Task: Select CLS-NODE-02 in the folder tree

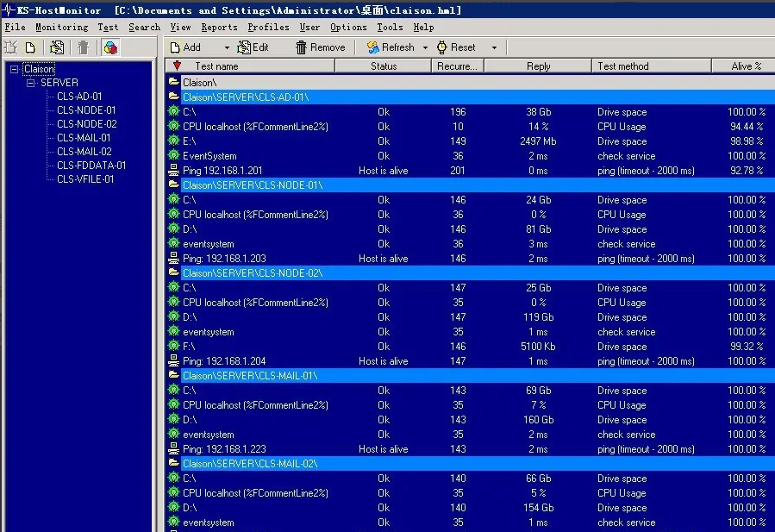Action: pos(87,124)
